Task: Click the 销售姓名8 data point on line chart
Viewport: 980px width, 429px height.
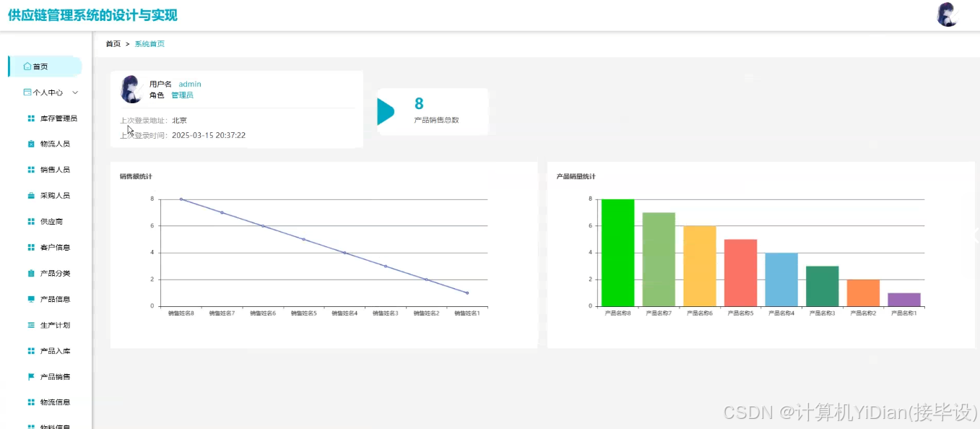Action: click(x=181, y=199)
